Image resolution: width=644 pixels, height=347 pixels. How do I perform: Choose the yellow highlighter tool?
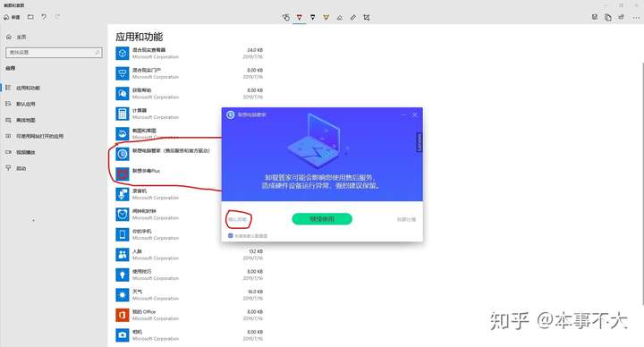pos(326,17)
